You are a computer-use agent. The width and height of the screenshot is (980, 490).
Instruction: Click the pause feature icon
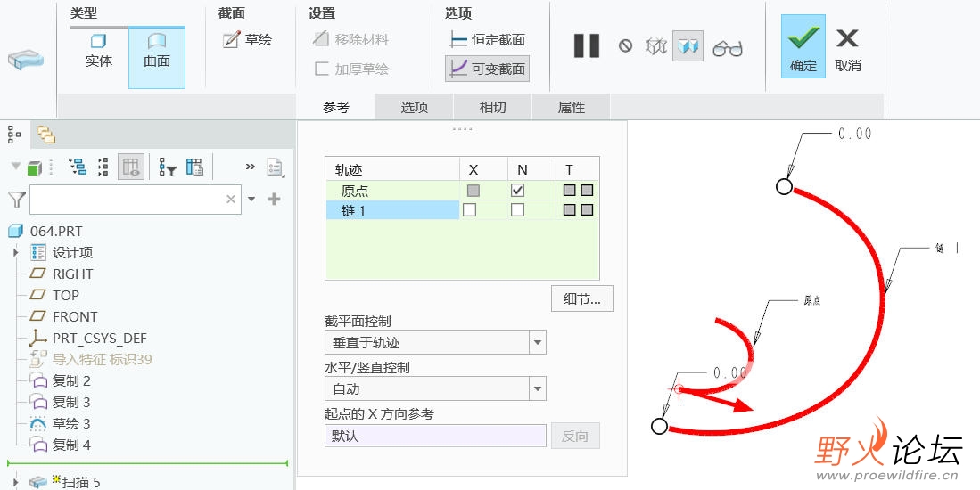tap(586, 46)
